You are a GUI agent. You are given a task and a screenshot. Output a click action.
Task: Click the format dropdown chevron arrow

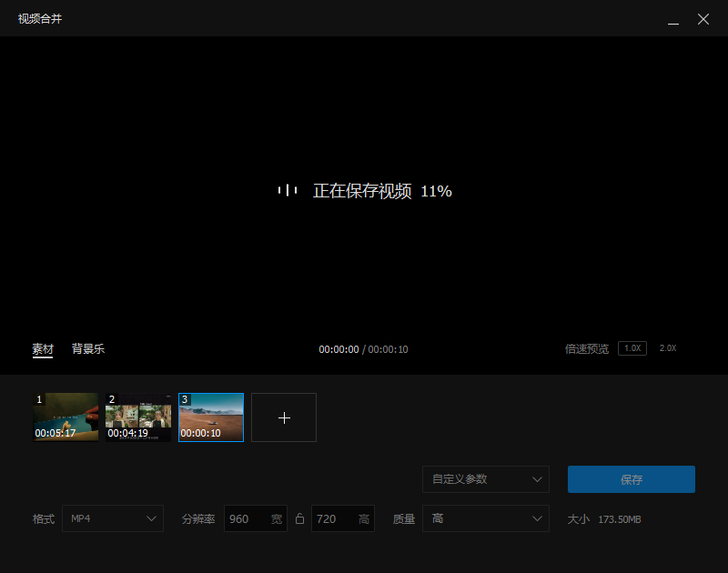pyautogui.click(x=150, y=518)
